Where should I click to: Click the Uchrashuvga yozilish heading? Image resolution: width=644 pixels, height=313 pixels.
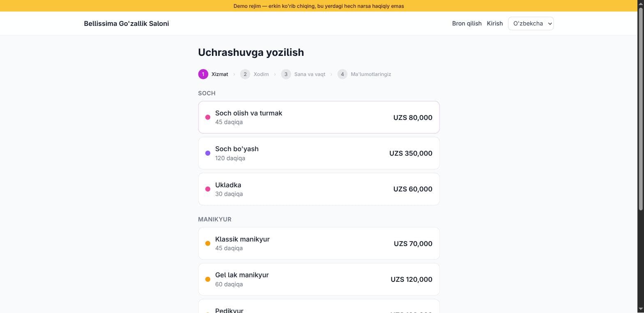click(251, 53)
